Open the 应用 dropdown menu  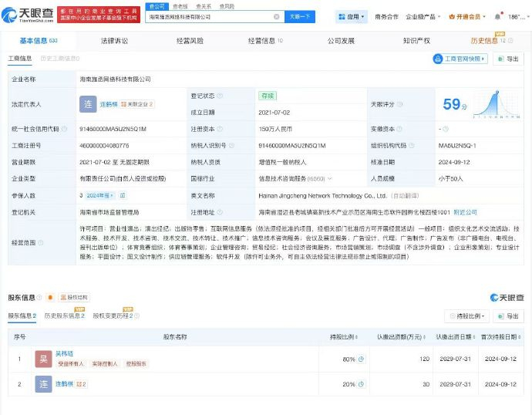[352, 16]
